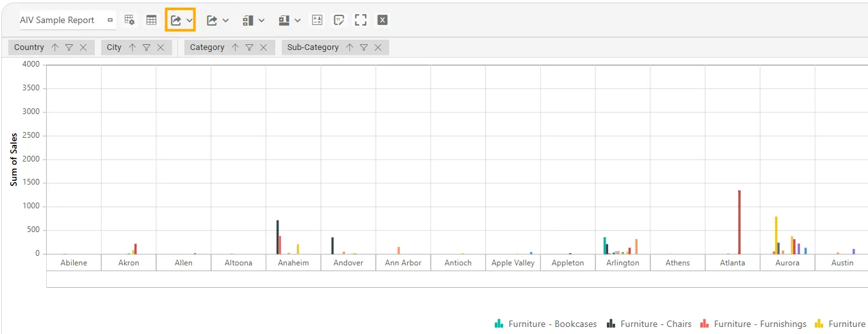Open the column layout options dropdown
This screenshot has width=868, height=334.
pos(290,20)
